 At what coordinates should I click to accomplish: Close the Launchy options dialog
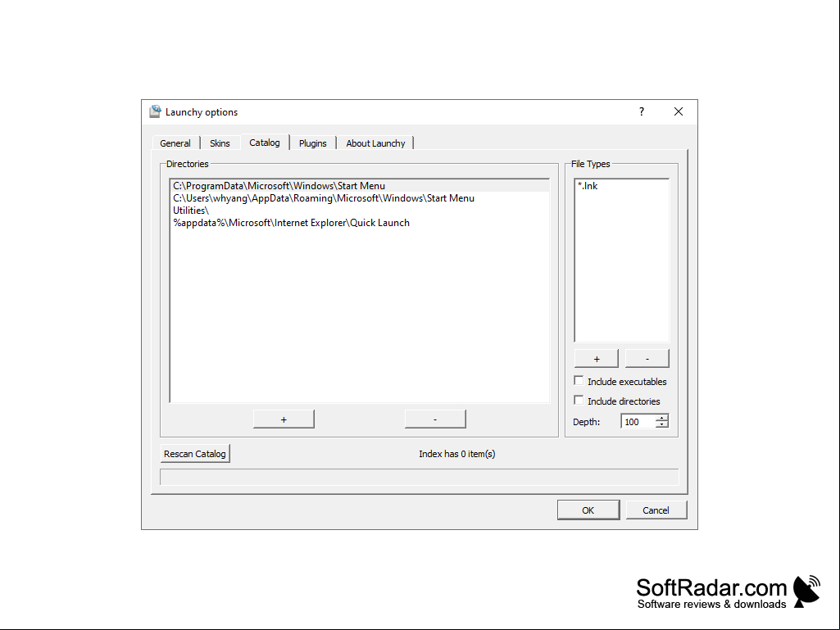pos(679,111)
